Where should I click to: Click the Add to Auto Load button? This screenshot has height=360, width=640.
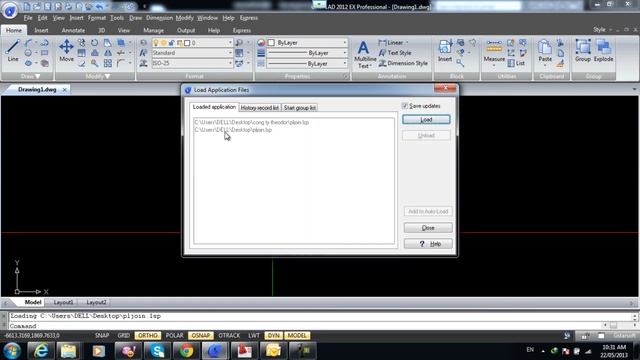[x=428, y=211]
